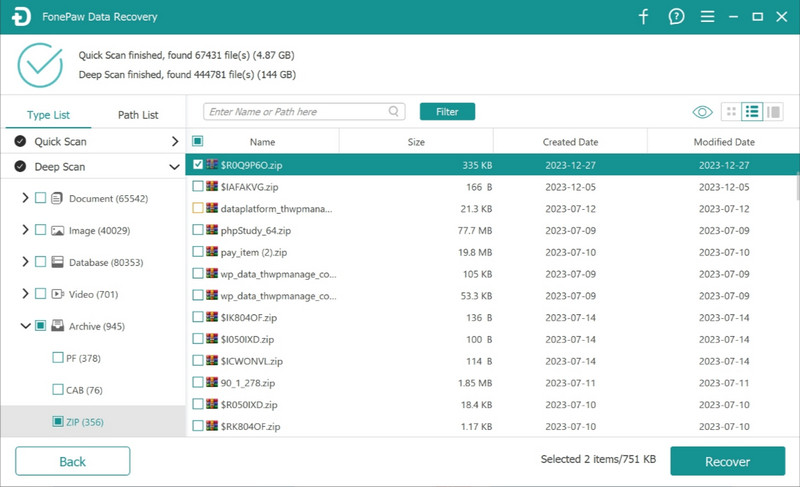Collapse the Deep Scan section chevron
The image size is (800, 487).
click(174, 167)
